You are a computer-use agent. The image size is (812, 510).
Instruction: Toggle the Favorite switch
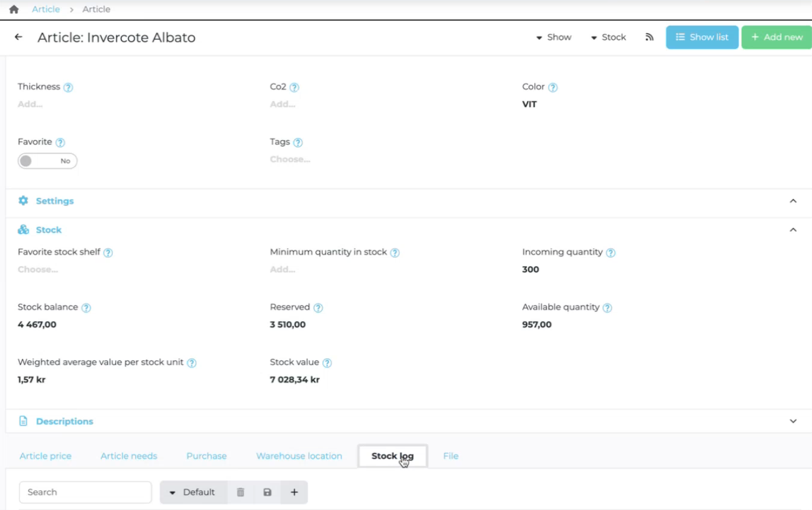tap(47, 161)
